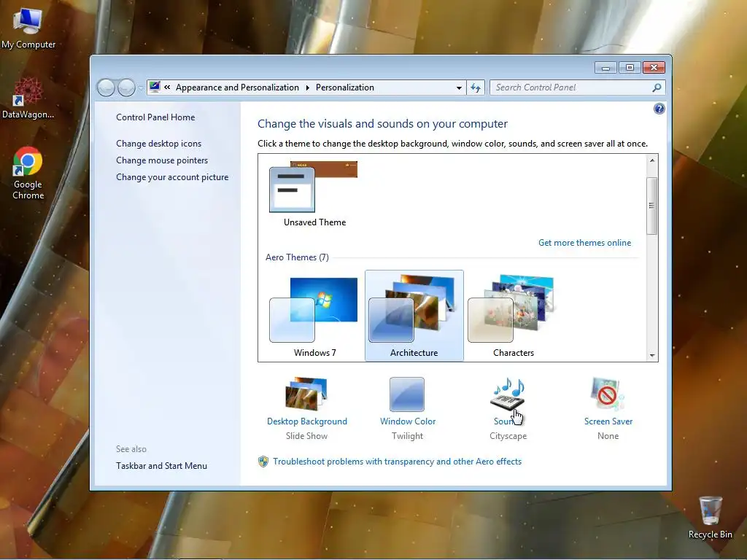The height and width of the screenshot is (560, 747).
Task: Click the None label under Screen Saver
Action: click(608, 436)
